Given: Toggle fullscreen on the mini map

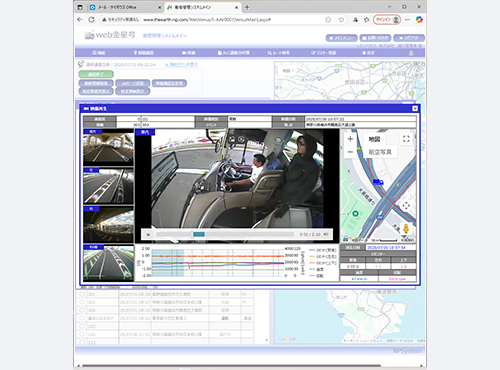Looking at the screenshot, I should pyautogui.click(x=406, y=139).
